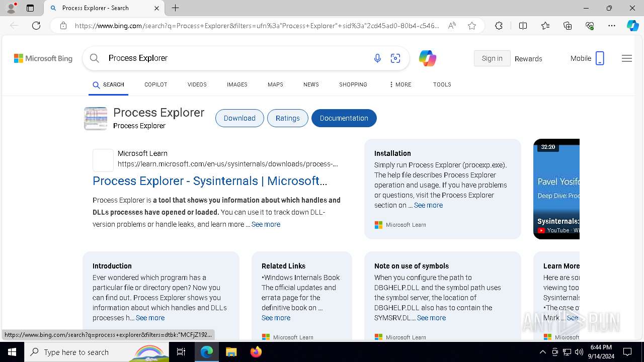Reload the current page
The image size is (644, 362).
point(36,26)
